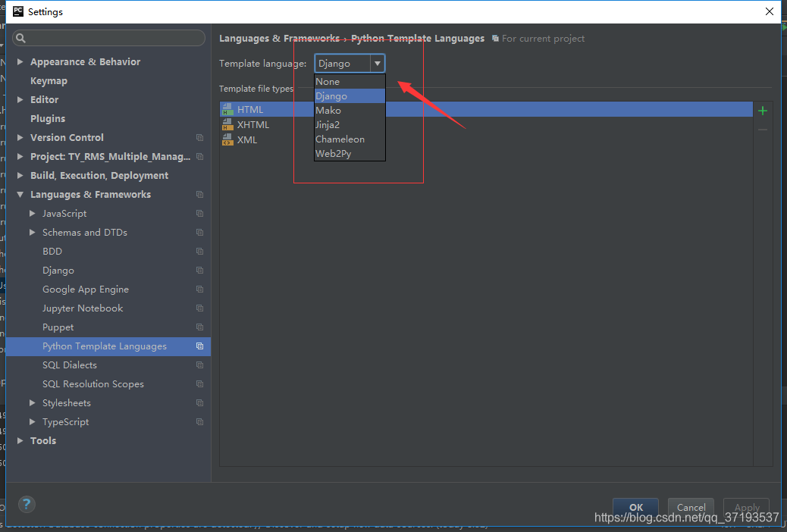787x532 pixels.
Task: Click the PyCharm icon in the title bar
Action: pos(18,11)
